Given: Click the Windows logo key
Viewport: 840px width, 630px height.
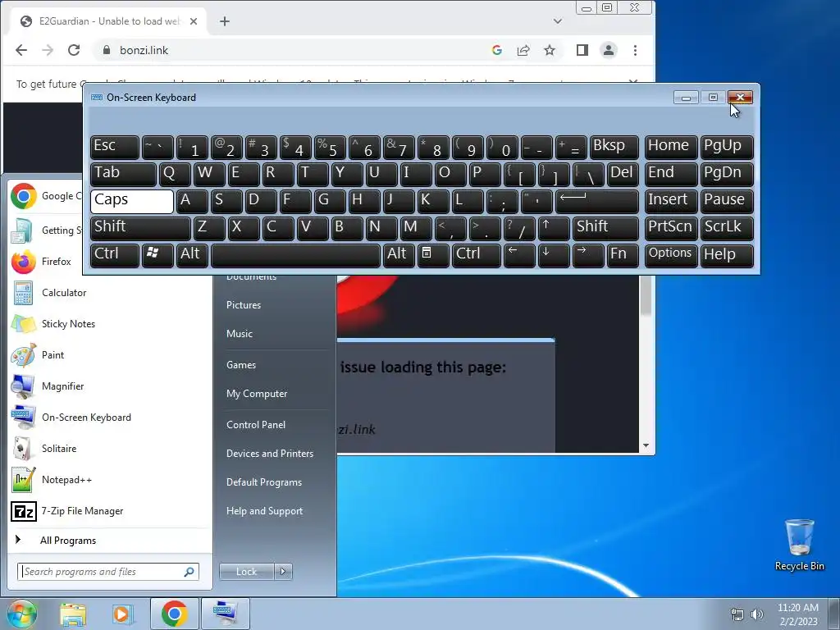Looking at the screenshot, I should pos(157,256).
